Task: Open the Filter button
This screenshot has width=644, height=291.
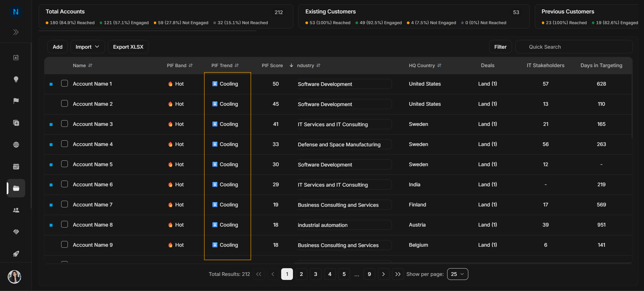Action: pyautogui.click(x=500, y=47)
